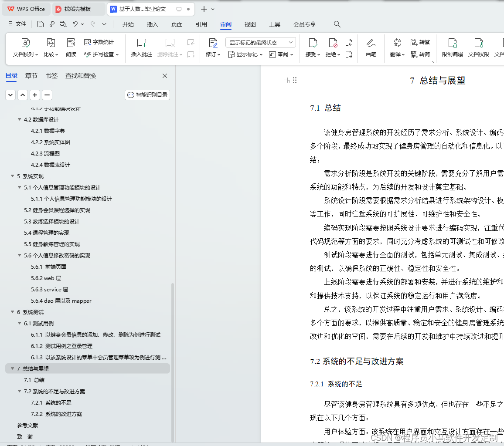This screenshot has height=446, width=504.
Task: Click the 显示标记 show markup button
Action: [x=245, y=54]
